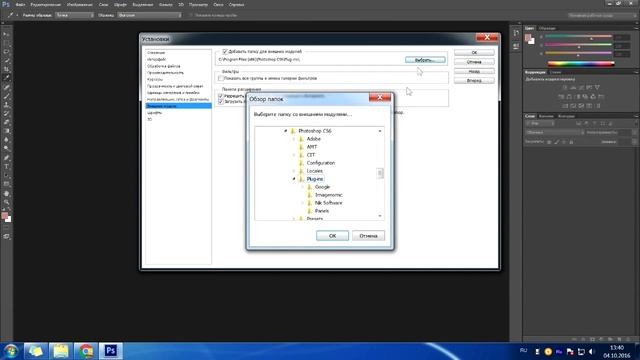Open the Файл menu
The height and width of the screenshot is (360, 640).
20,4
